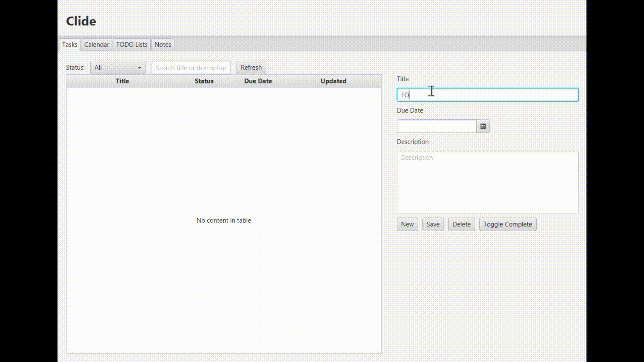
Task: Click the Refresh button
Action: [x=251, y=67]
